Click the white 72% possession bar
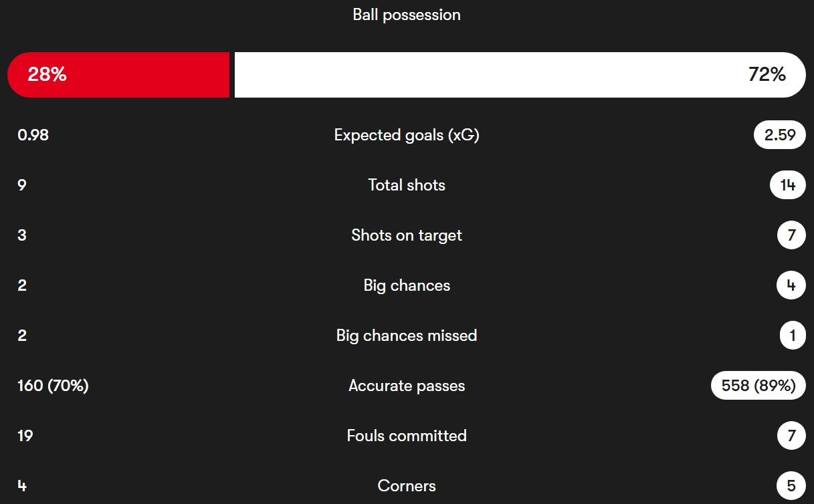This screenshot has height=504, width=814. point(520,75)
